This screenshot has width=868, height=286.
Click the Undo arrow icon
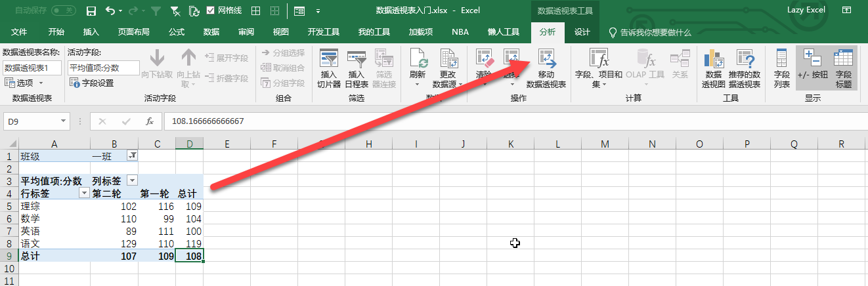point(110,11)
